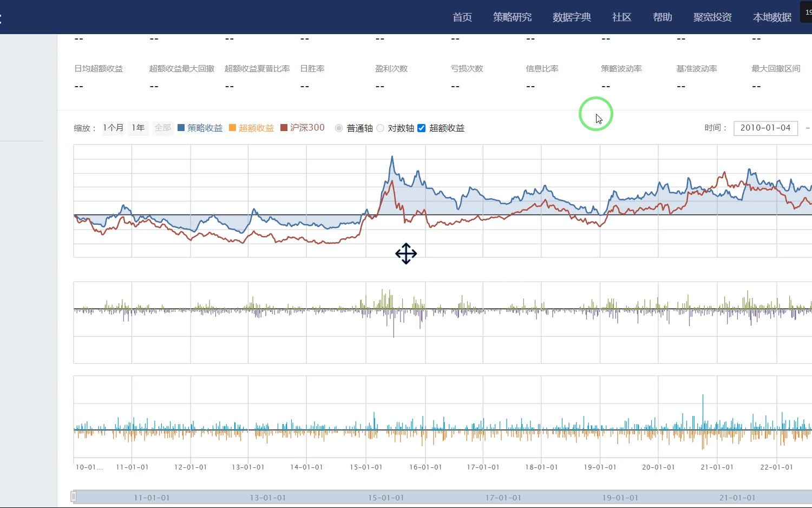This screenshot has width=812, height=508.
Task: Click the 15-01-01 label on the chart x-axis
Action: pyautogui.click(x=366, y=467)
